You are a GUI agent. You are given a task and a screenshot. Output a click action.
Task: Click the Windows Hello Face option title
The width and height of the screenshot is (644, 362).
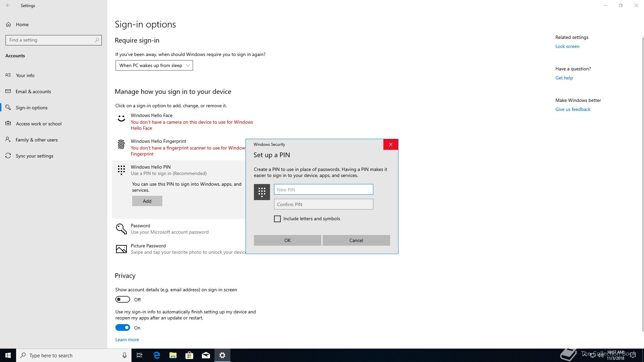pyautogui.click(x=152, y=115)
